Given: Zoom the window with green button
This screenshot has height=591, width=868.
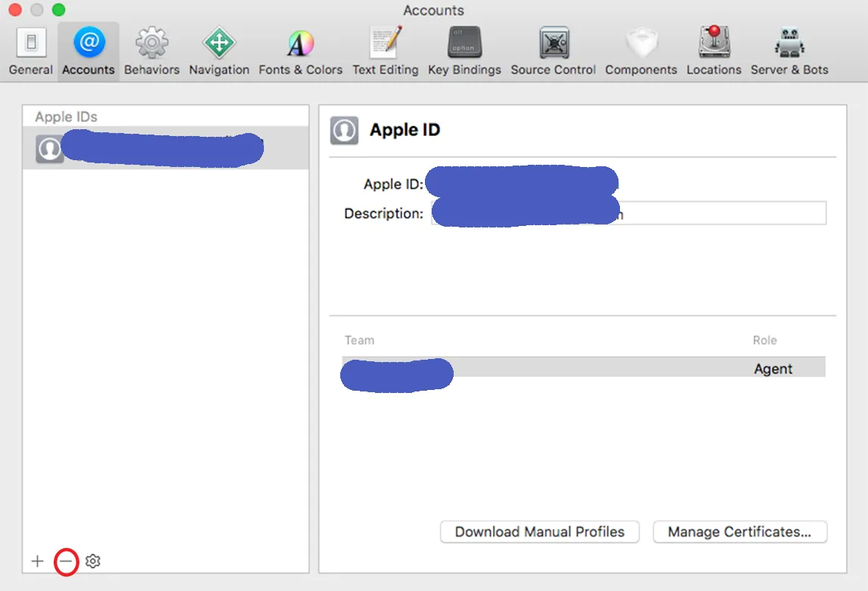Looking at the screenshot, I should tap(59, 9).
